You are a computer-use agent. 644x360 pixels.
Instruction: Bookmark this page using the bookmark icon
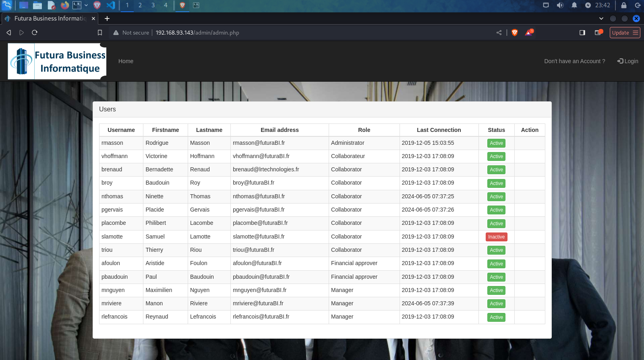(100, 33)
